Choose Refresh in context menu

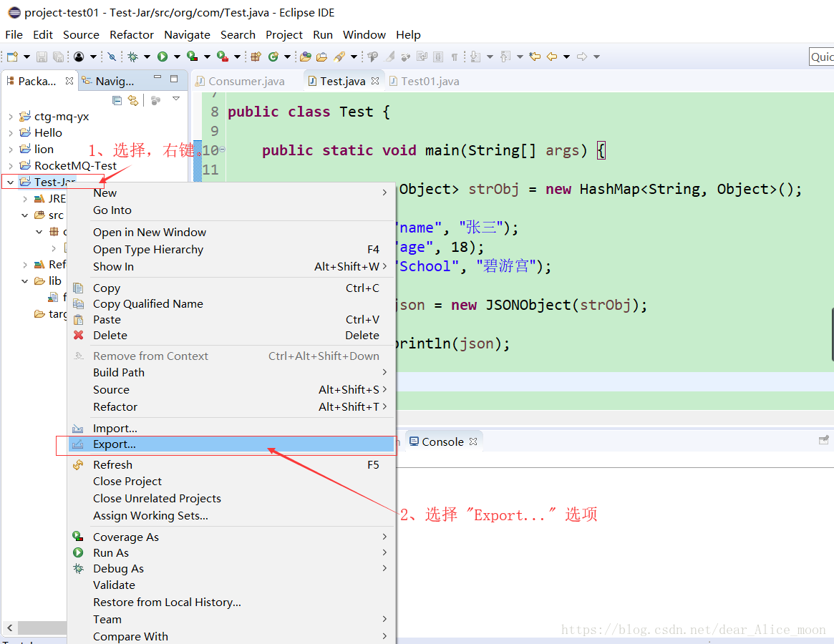(231, 465)
